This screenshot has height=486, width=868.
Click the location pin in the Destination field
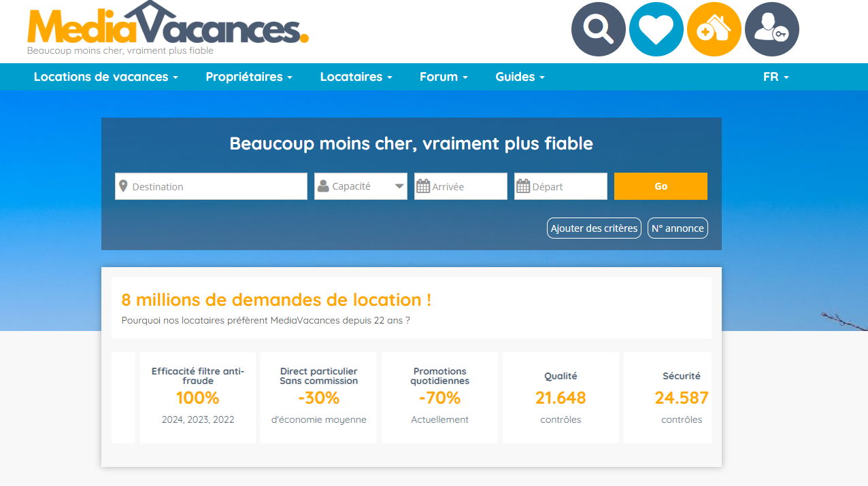(x=124, y=186)
